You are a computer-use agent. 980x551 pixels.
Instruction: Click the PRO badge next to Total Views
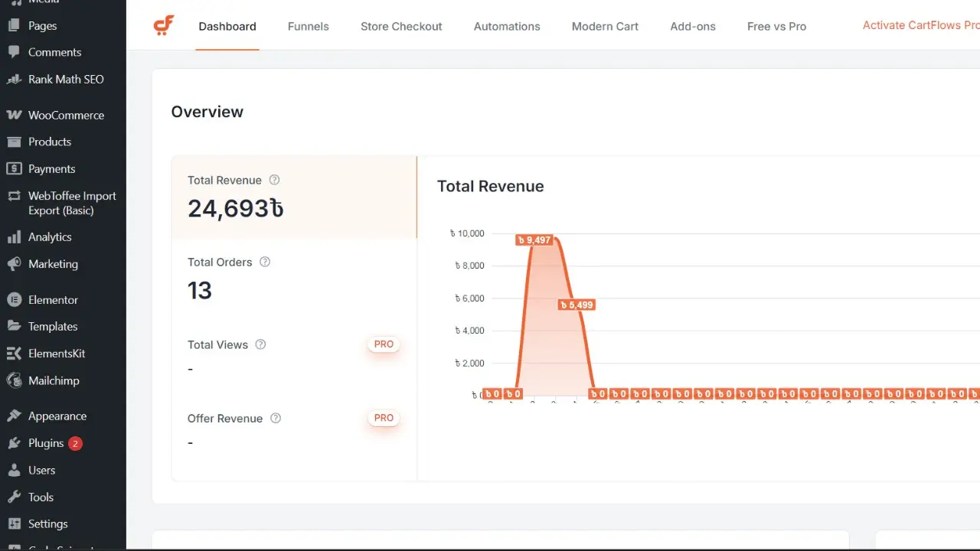pos(384,344)
